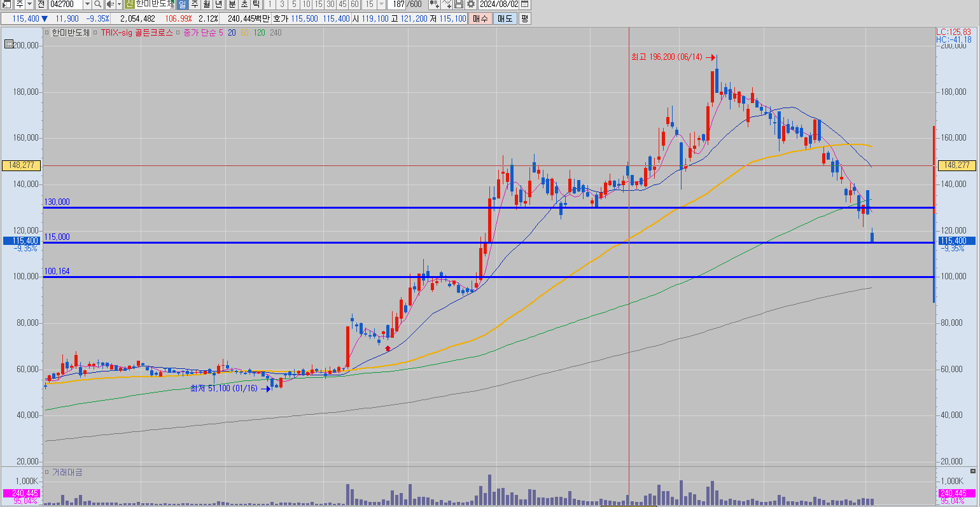Click the stock code input field 042700
Screen dimensions: 980x507
[66, 4]
